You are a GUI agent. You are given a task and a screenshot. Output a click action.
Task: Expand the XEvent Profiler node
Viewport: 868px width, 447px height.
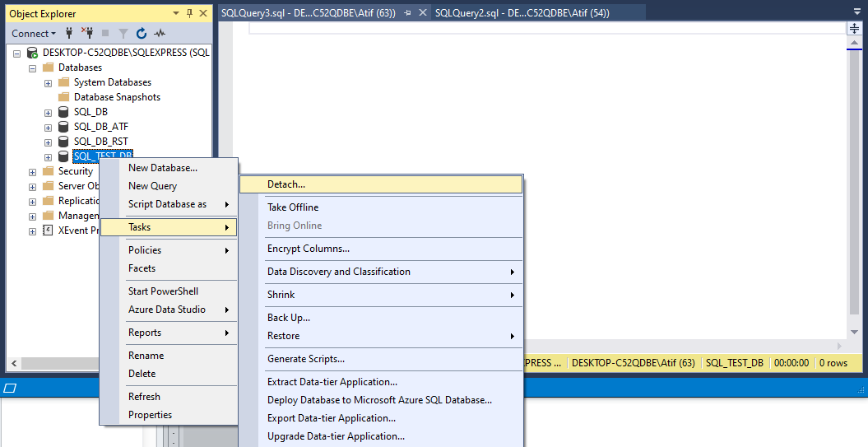pyautogui.click(x=32, y=231)
